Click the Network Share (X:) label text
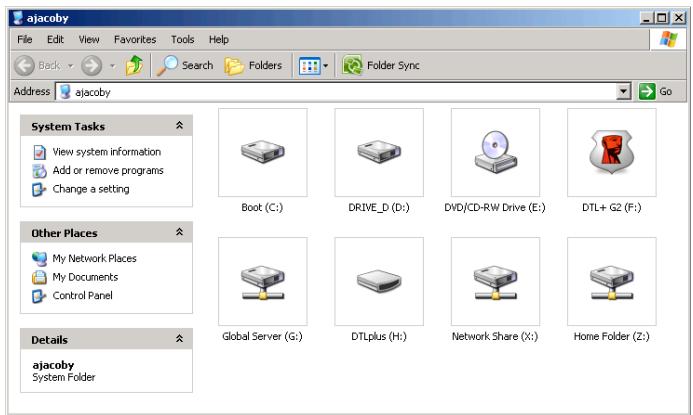The width and height of the screenshot is (693, 415). [495, 336]
